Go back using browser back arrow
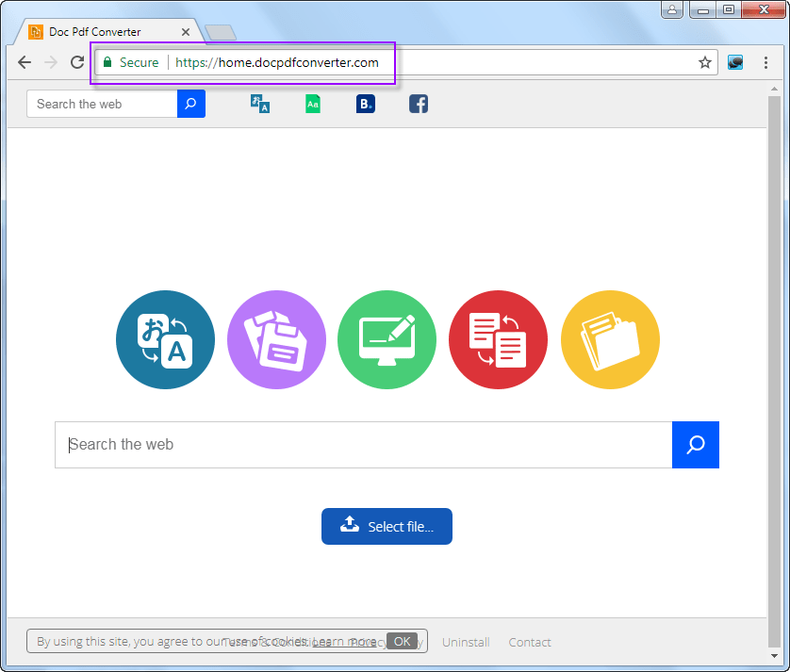Image resolution: width=790 pixels, height=672 pixels. [x=25, y=62]
